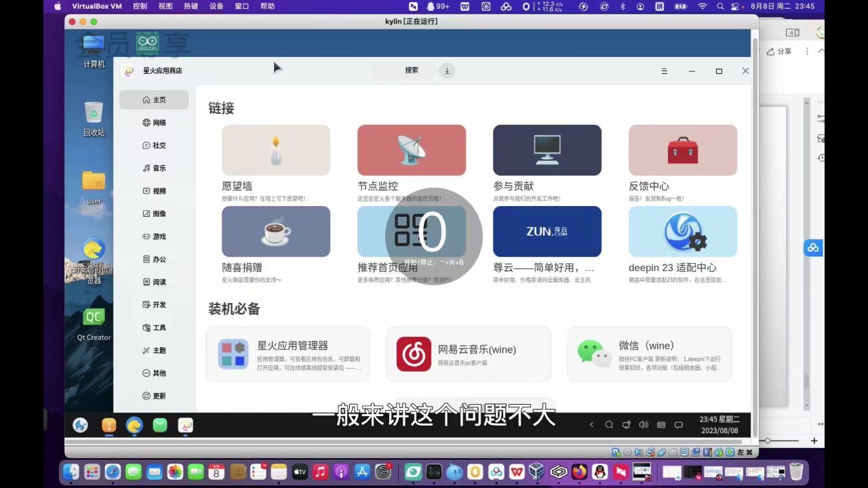Image resolution: width=868 pixels, height=488 pixels.
Task: Click the 随喜捐赠 link title
Action: (242, 267)
